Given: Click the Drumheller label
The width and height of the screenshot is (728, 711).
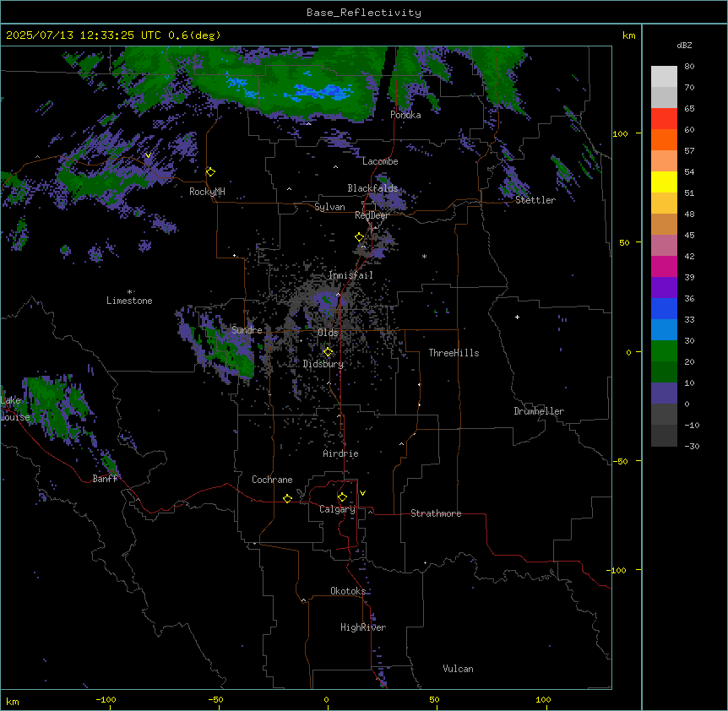Looking at the screenshot, I should [x=539, y=411].
